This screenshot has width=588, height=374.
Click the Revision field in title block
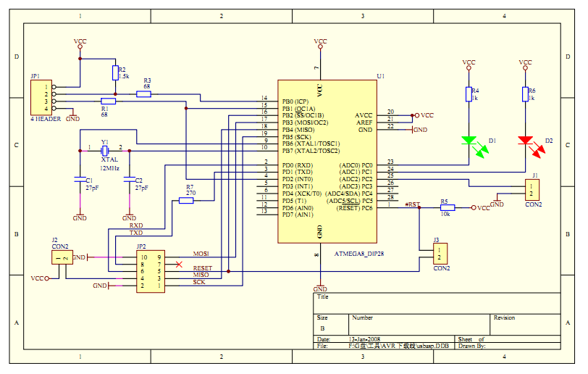(526, 325)
